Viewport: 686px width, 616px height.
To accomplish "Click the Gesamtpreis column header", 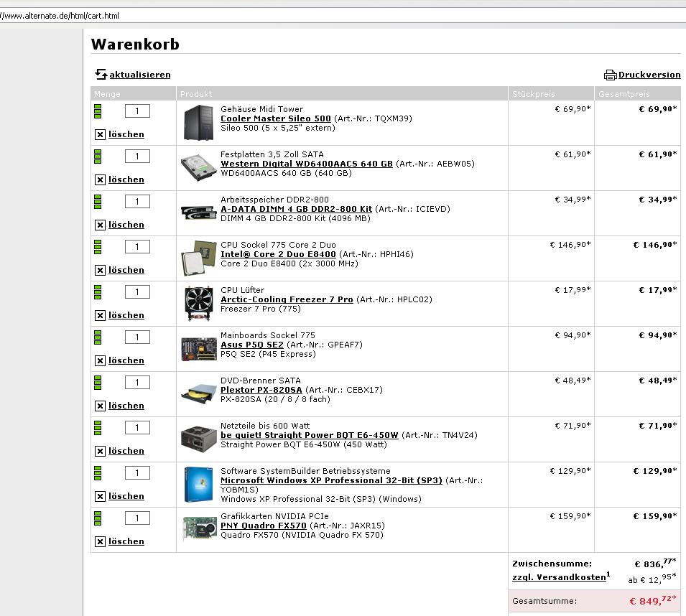I will pos(637,93).
